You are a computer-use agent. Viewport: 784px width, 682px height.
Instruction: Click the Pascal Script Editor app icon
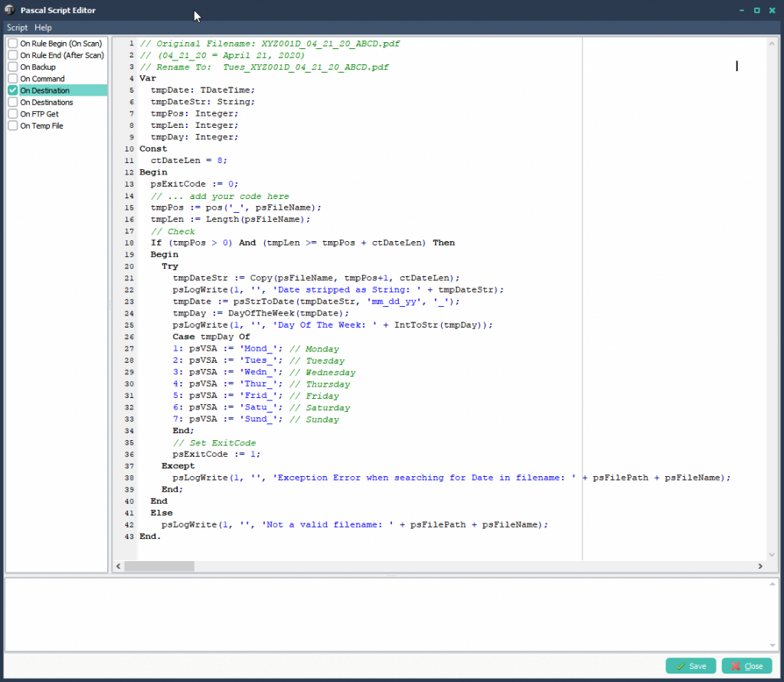[10, 10]
